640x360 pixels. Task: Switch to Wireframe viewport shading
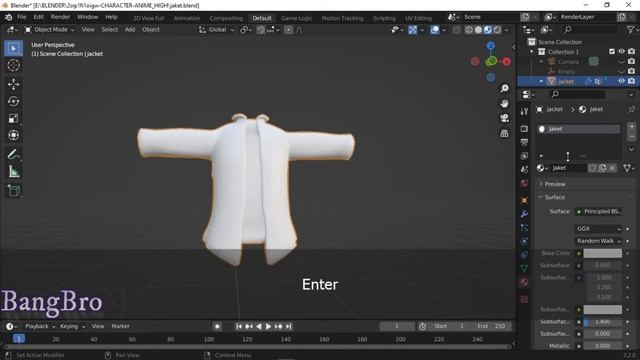click(x=469, y=30)
